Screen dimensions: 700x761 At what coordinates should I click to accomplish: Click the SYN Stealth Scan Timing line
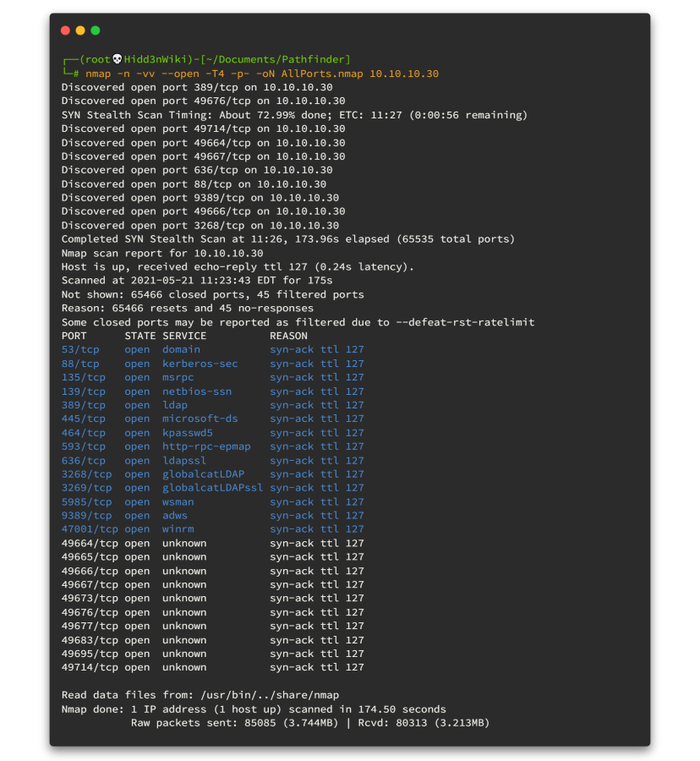point(294,115)
